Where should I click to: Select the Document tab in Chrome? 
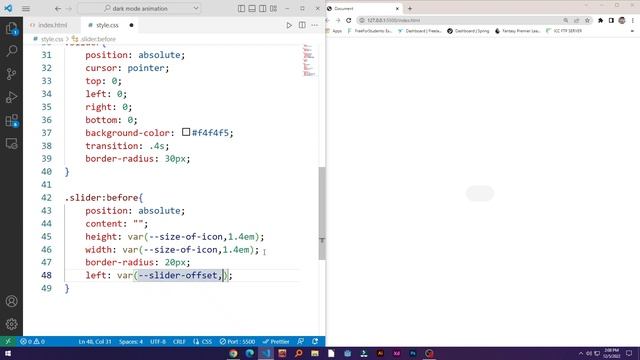point(363,9)
